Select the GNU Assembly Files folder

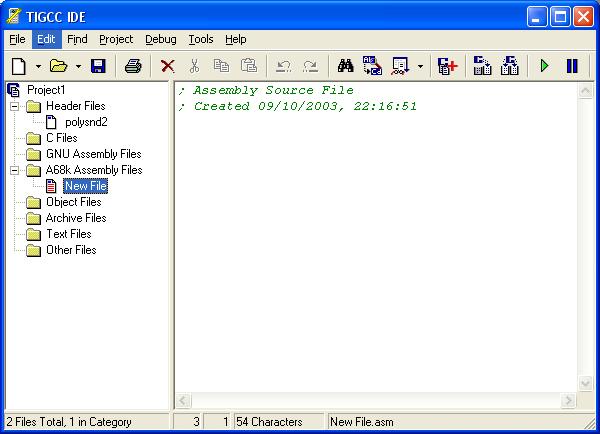click(94, 154)
